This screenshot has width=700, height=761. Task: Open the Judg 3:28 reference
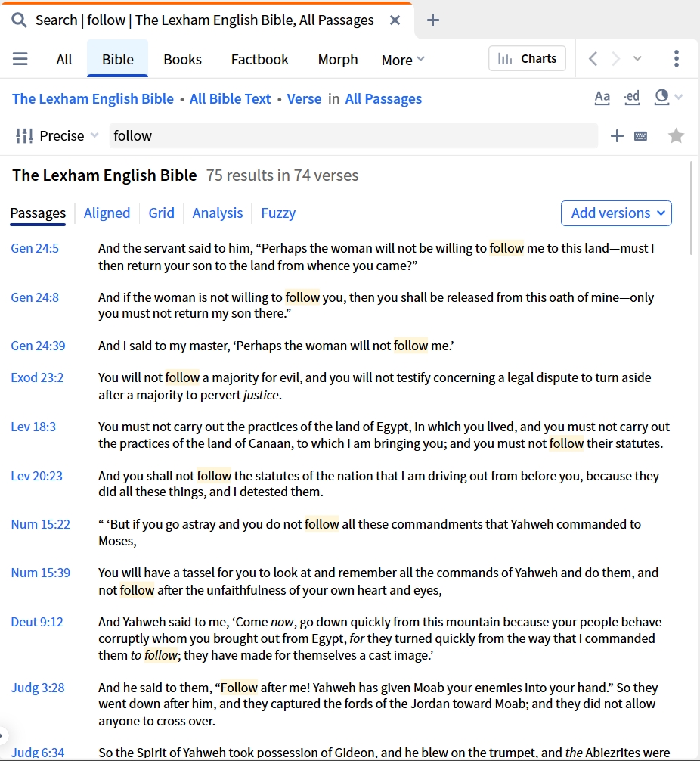37,688
